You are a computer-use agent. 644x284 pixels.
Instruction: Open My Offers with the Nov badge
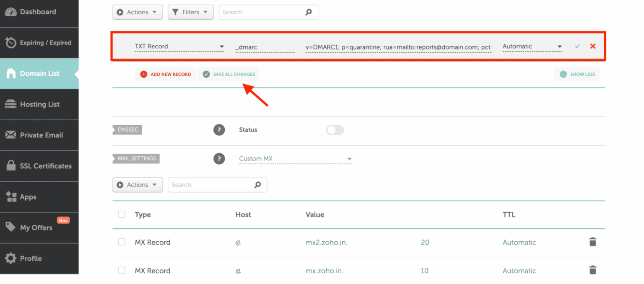point(36,227)
